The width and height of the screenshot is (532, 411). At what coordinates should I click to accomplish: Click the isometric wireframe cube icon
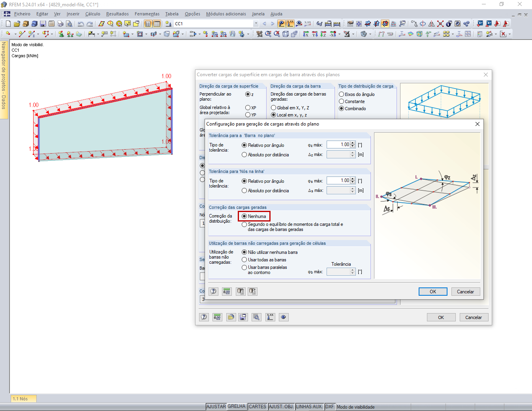point(286,34)
